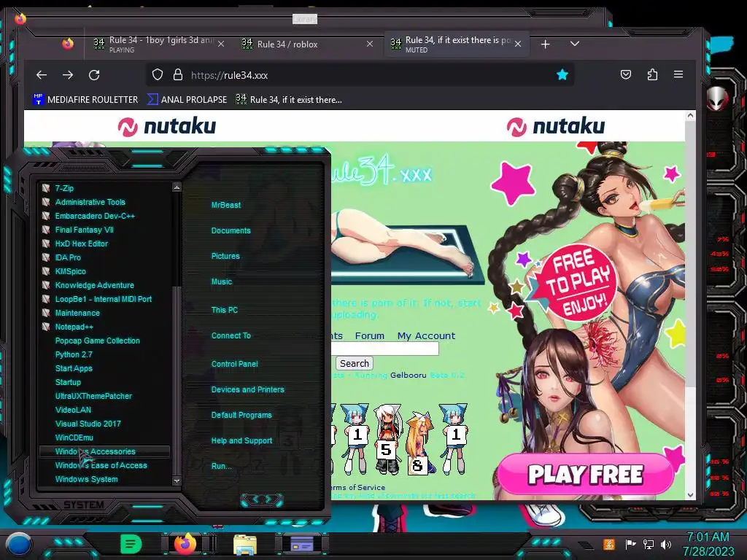Open Control Panel from the Start menu
This screenshot has height=560, width=747.
[x=234, y=364]
